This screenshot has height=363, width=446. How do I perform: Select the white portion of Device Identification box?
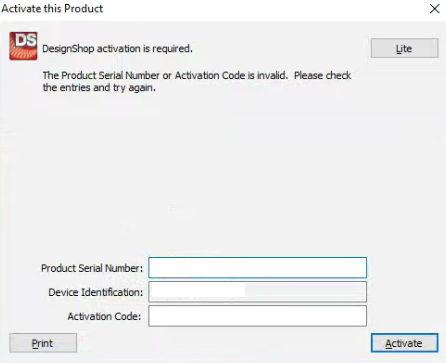pyautogui.click(x=198, y=292)
